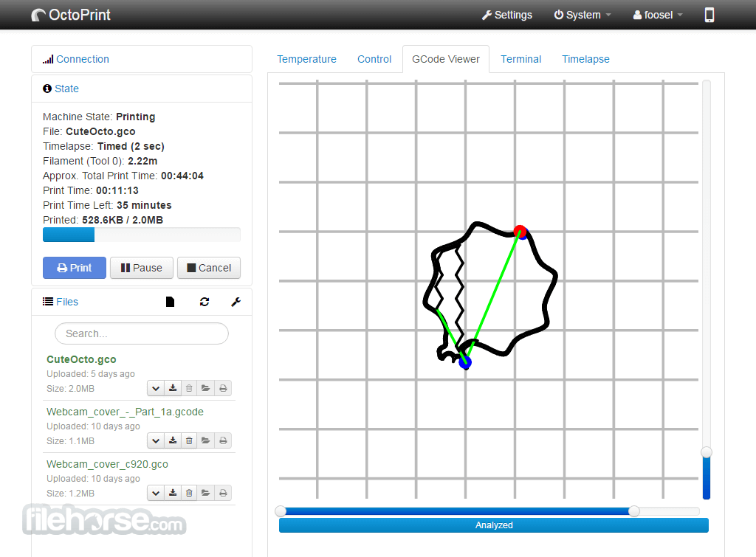Click the 'Print Time Left: 35 minutes' text
Image resolution: width=756 pixels, height=557 pixels.
point(107,205)
